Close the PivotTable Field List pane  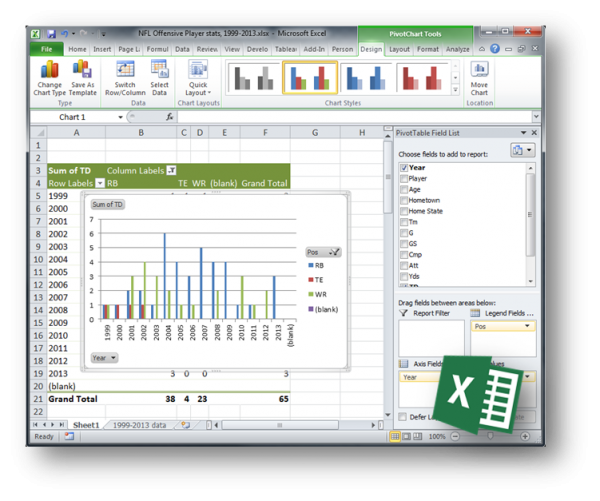(x=534, y=133)
